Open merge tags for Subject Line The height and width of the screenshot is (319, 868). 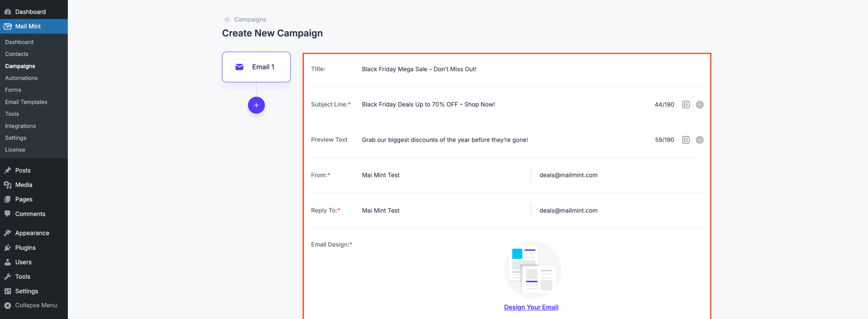click(x=686, y=105)
